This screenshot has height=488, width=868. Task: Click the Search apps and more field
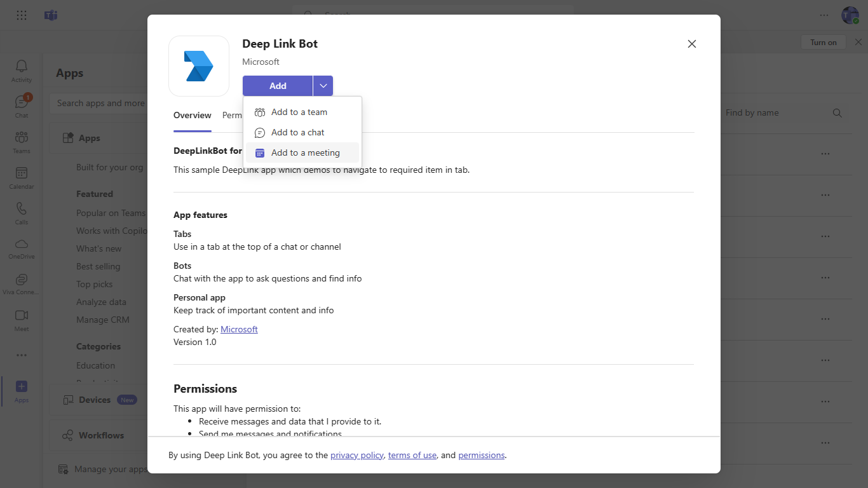[x=100, y=104]
